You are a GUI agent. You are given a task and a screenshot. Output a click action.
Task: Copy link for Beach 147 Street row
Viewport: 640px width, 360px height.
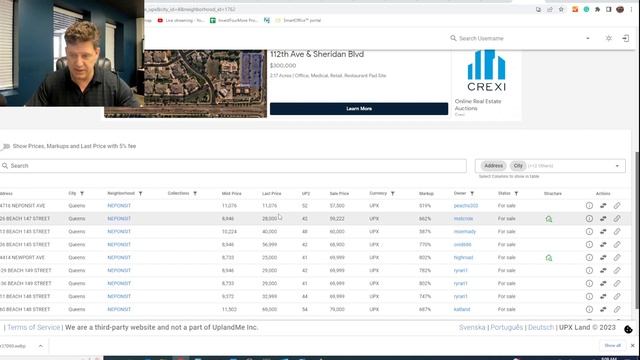point(617,219)
